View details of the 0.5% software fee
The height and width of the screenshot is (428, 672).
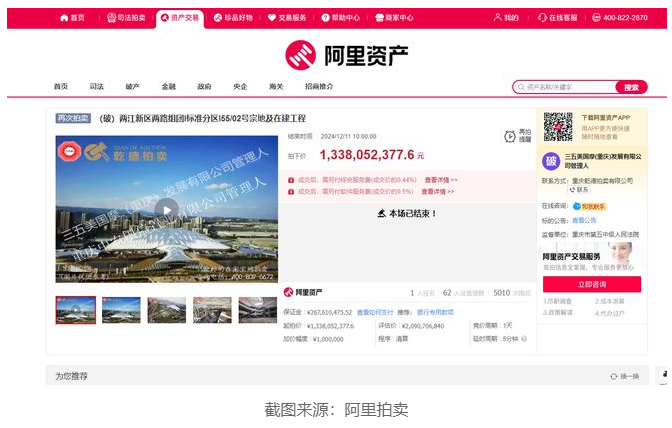[x=438, y=192]
